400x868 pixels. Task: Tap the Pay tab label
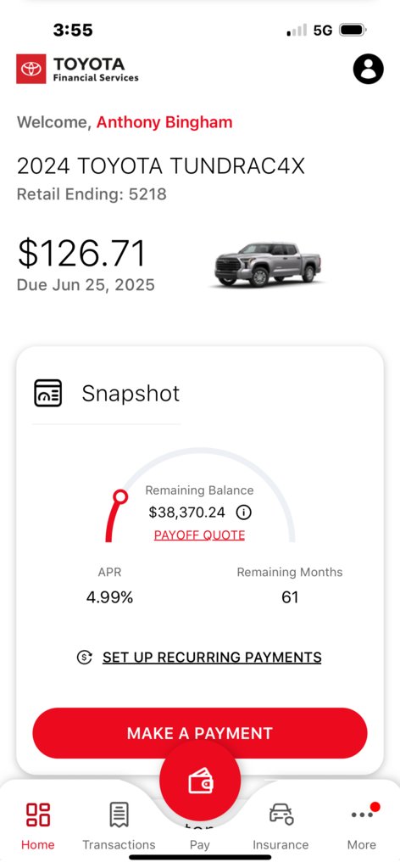(200, 845)
